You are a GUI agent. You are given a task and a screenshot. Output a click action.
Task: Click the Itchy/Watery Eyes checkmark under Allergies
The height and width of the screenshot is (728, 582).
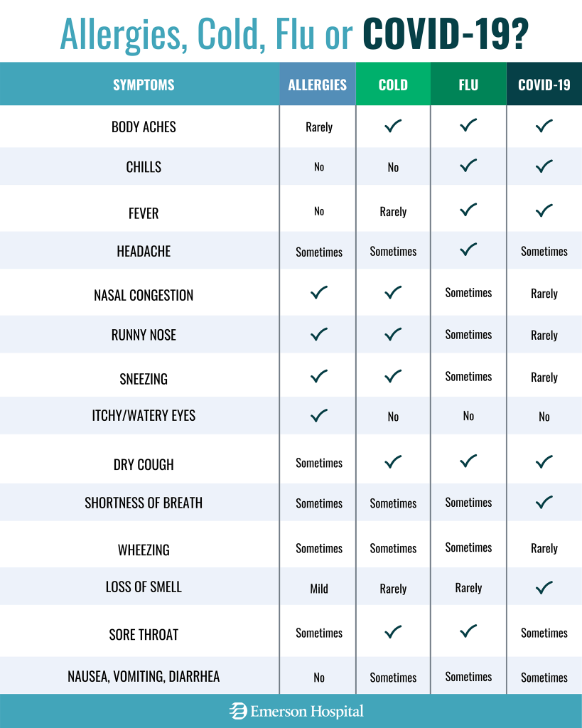coord(319,415)
